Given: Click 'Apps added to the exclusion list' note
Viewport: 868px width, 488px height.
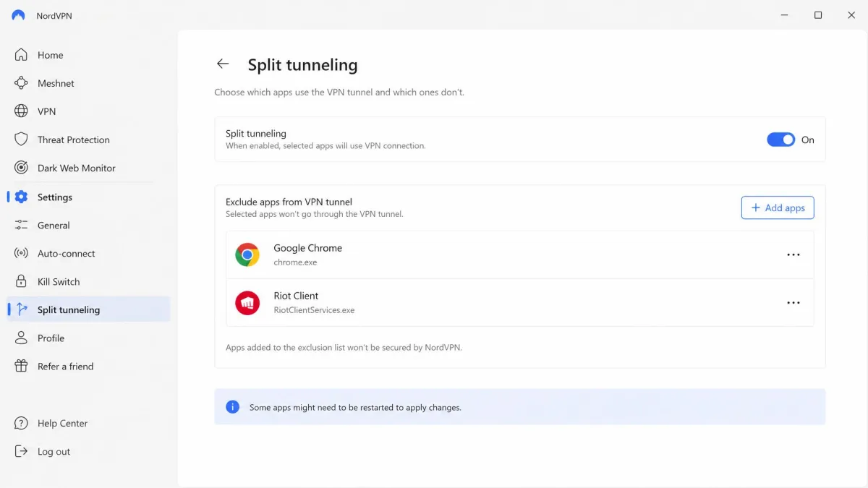Looking at the screenshot, I should click(x=344, y=347).
